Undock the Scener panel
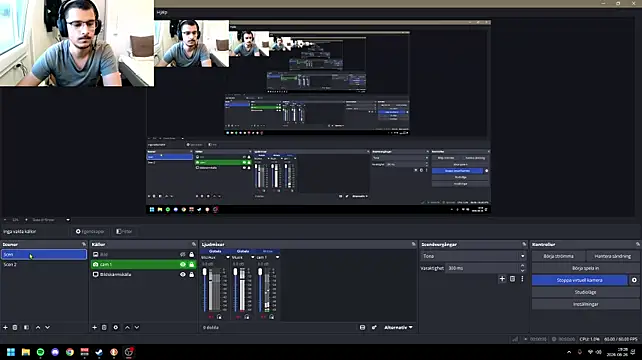 coord(84,245)
